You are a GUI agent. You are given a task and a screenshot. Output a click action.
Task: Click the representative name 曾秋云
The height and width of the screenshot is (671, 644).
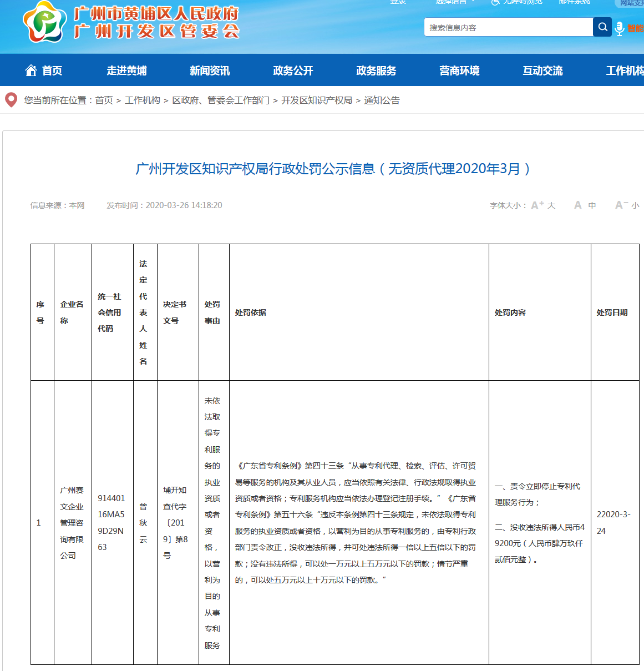point(143,523)
